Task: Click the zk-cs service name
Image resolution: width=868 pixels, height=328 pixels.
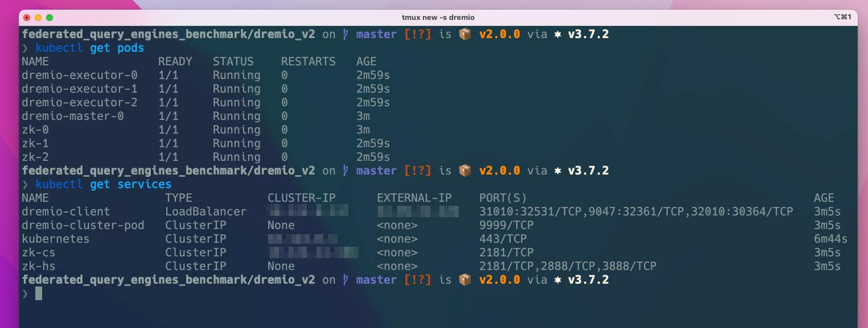Action: click(x=39, y=252)
